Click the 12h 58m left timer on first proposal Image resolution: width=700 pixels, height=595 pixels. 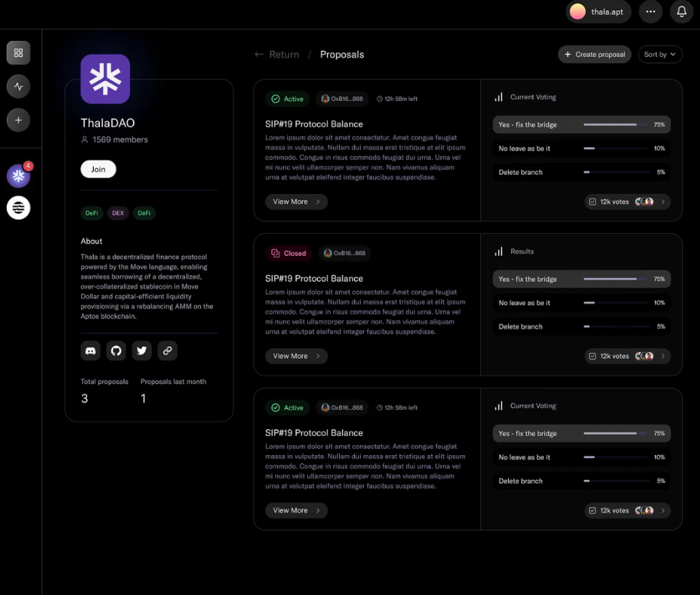[397, 99]
